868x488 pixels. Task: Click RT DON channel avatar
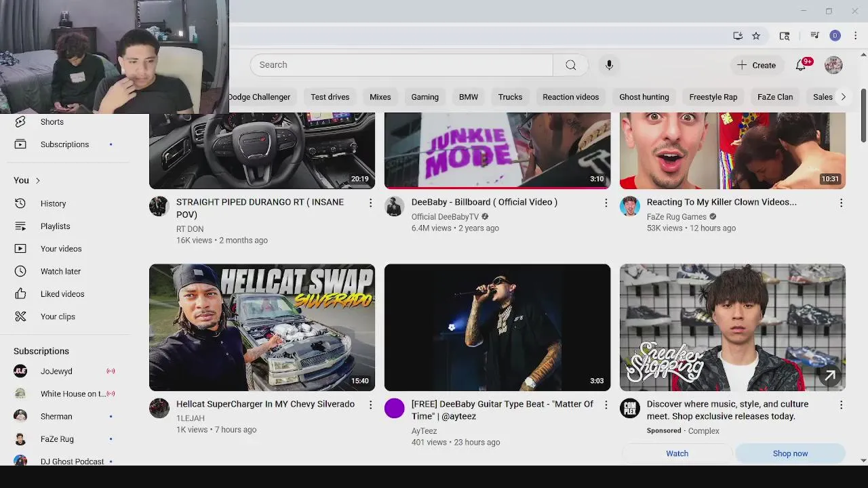(159, 206)
